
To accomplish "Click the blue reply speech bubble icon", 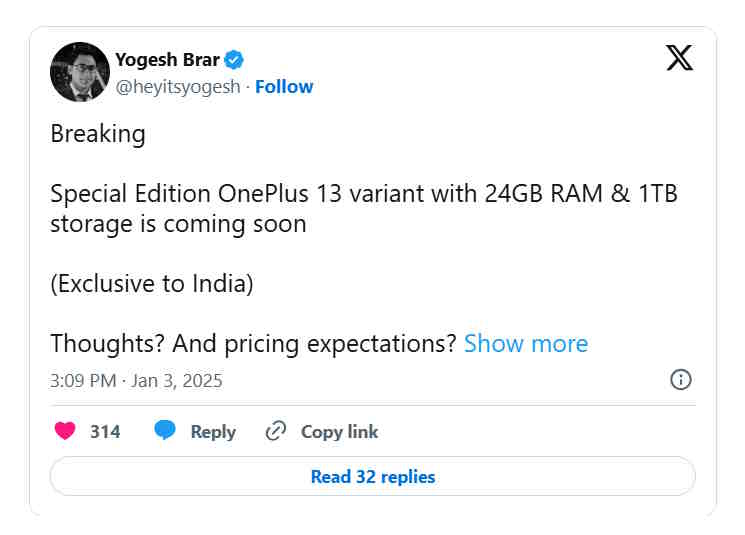I will (x=165, y=430).
